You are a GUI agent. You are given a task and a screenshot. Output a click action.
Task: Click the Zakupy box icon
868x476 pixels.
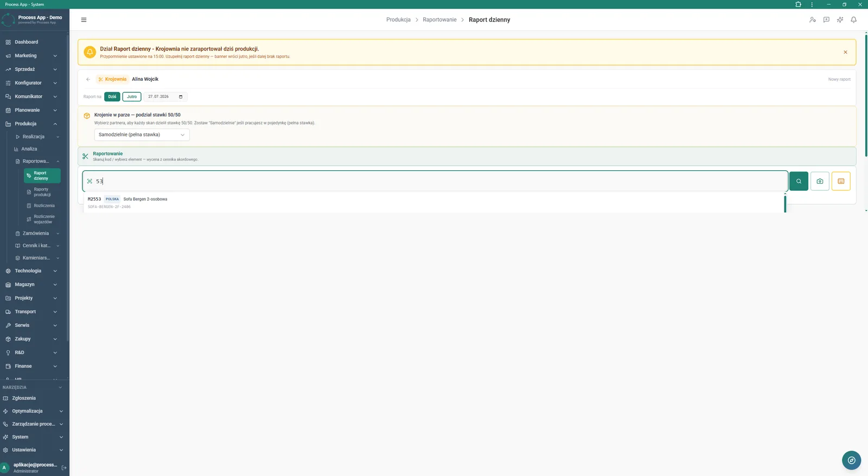[x=8, y=339]
